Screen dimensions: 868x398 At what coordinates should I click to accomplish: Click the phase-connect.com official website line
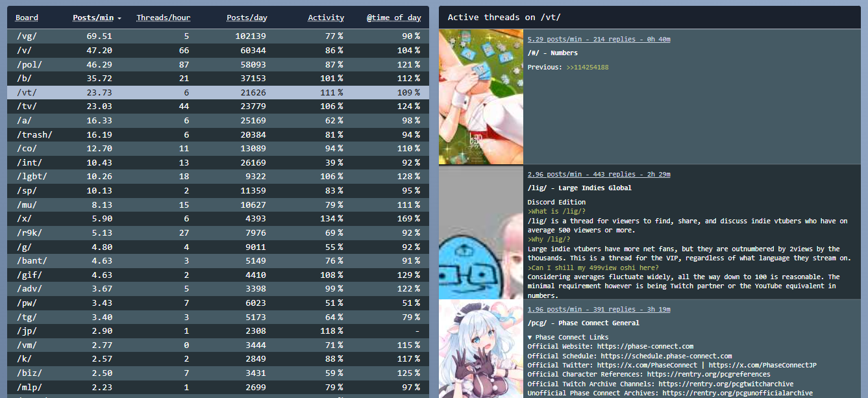(x=610, y=346)
